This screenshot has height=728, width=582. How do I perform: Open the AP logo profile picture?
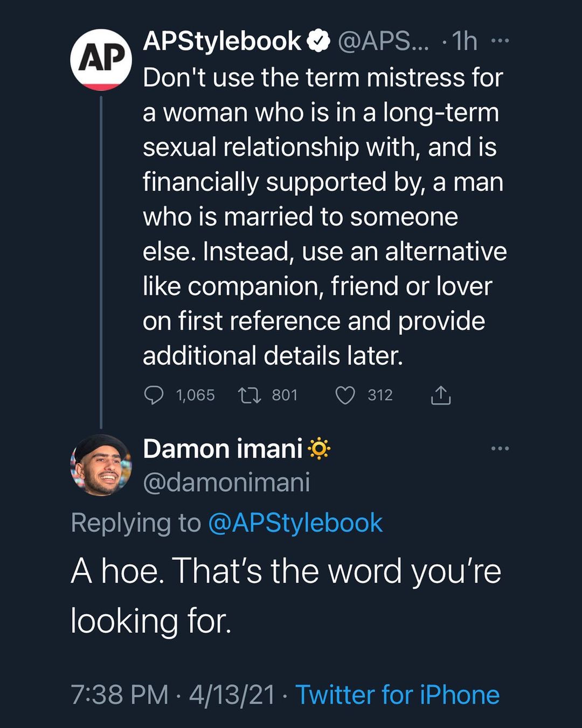point(101,59)
